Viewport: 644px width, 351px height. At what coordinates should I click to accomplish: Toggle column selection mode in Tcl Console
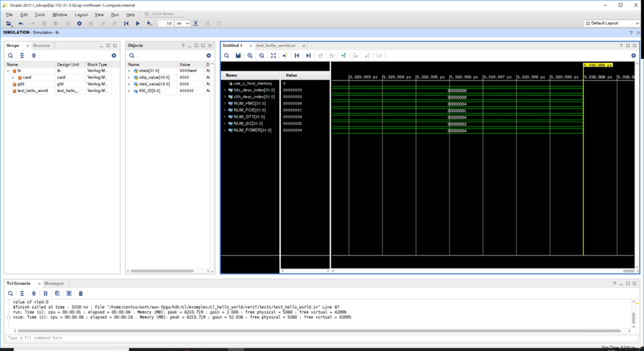click(x=69, y=294)
